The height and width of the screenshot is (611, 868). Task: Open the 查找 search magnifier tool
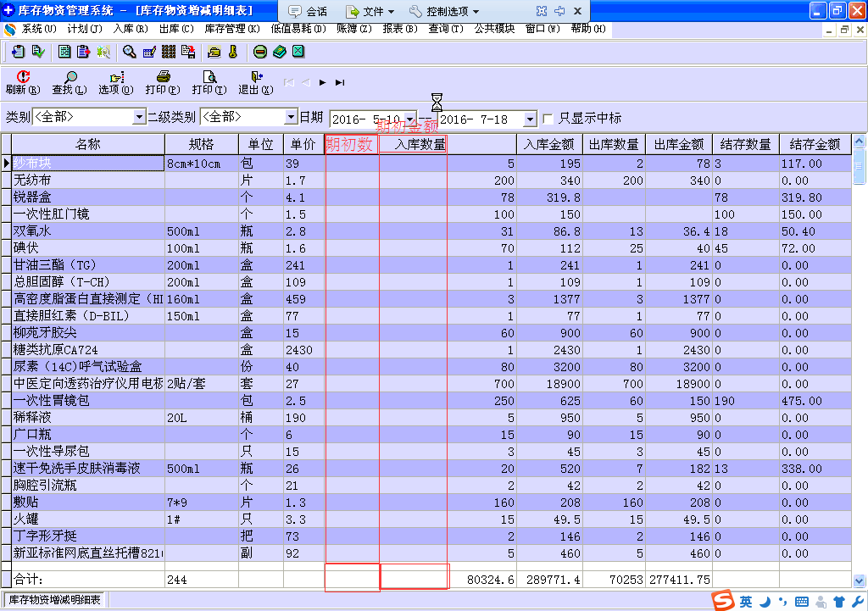[x=70, y=76]
